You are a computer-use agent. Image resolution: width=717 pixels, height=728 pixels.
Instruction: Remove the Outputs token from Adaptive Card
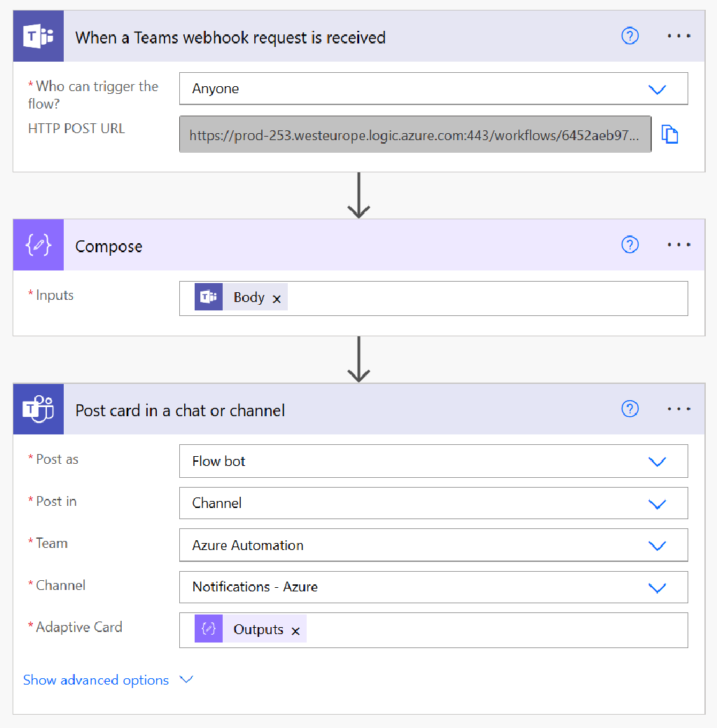[295, 631]
